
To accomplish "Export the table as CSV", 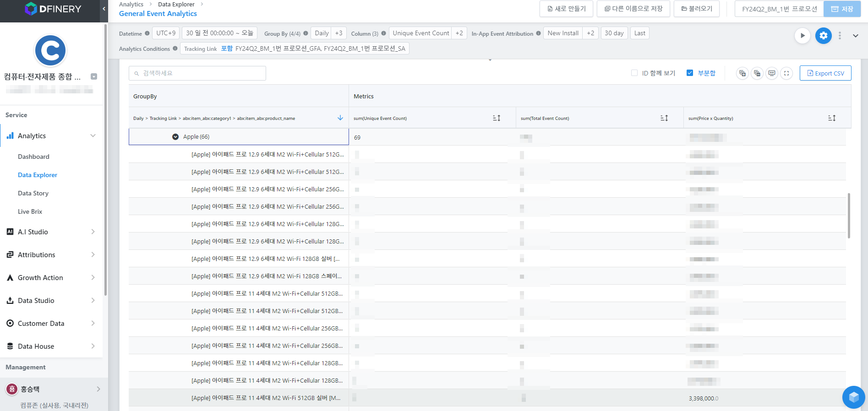I will 825,73.
